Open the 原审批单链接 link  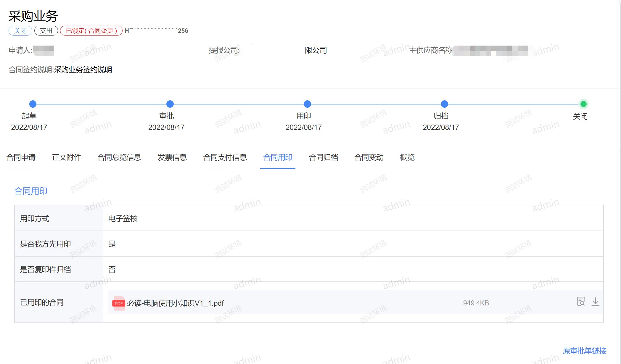click(x=584, y=351)
